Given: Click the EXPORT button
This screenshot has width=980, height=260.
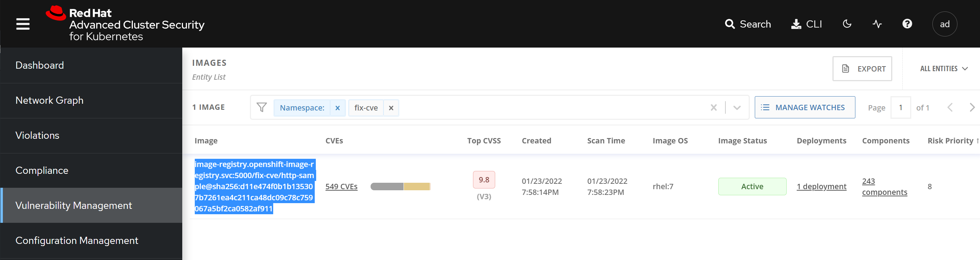Looking at the screenshot, I should point(862,69).
